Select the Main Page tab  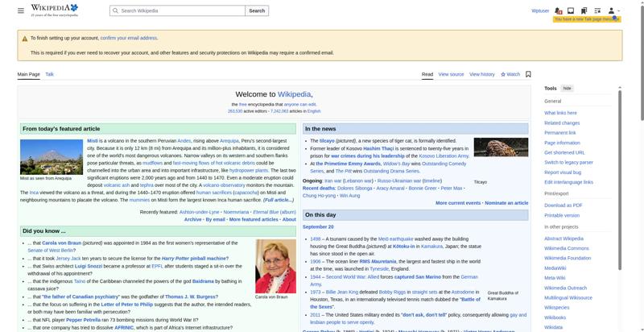pos(28,74)
